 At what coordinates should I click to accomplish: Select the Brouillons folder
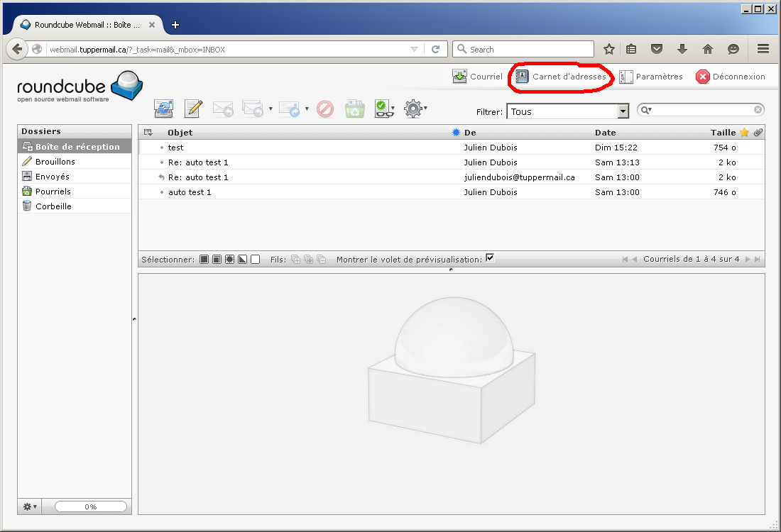coord(55,162)
